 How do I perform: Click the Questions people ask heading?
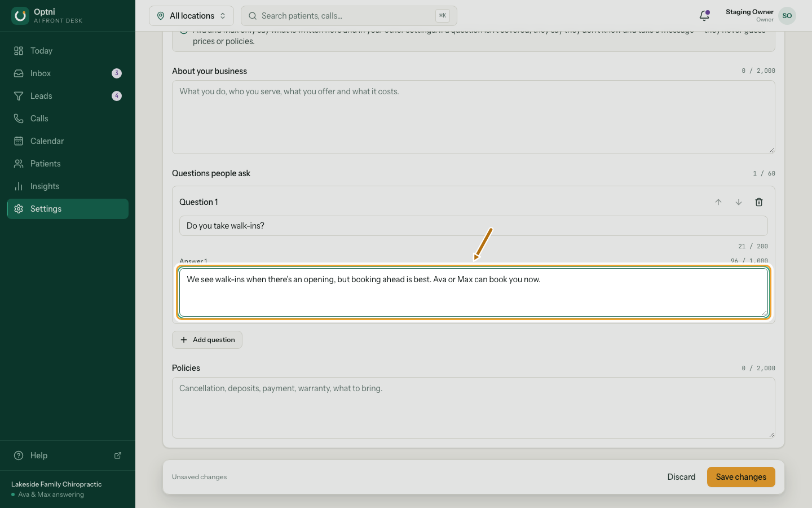(211, 173)
